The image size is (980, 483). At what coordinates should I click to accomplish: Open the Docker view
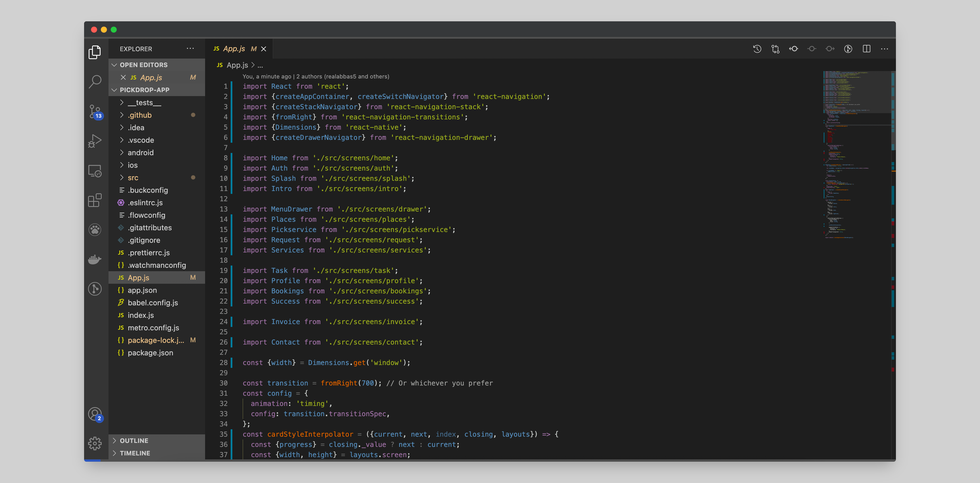95,259
